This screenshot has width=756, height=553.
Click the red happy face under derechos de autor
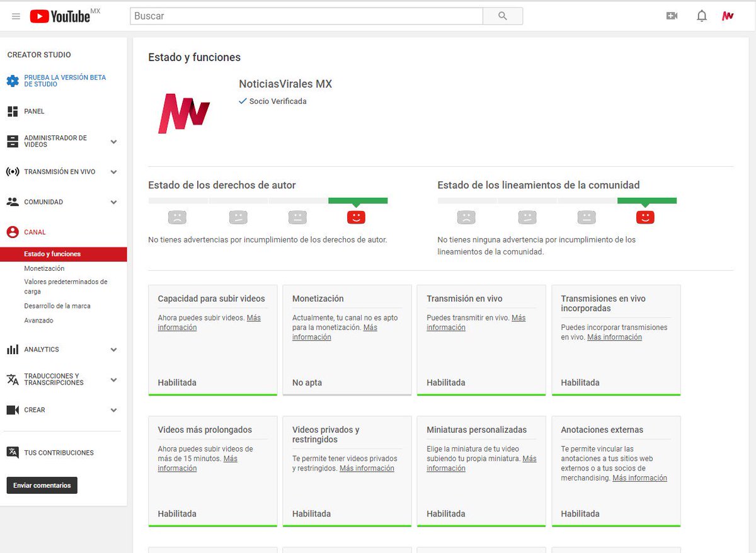coord(356,217)
